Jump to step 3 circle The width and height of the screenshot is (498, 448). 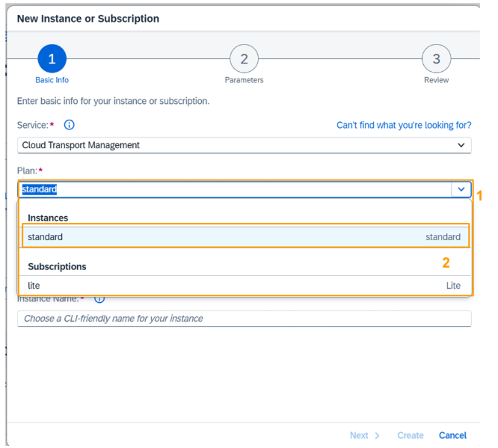point(436,59)
